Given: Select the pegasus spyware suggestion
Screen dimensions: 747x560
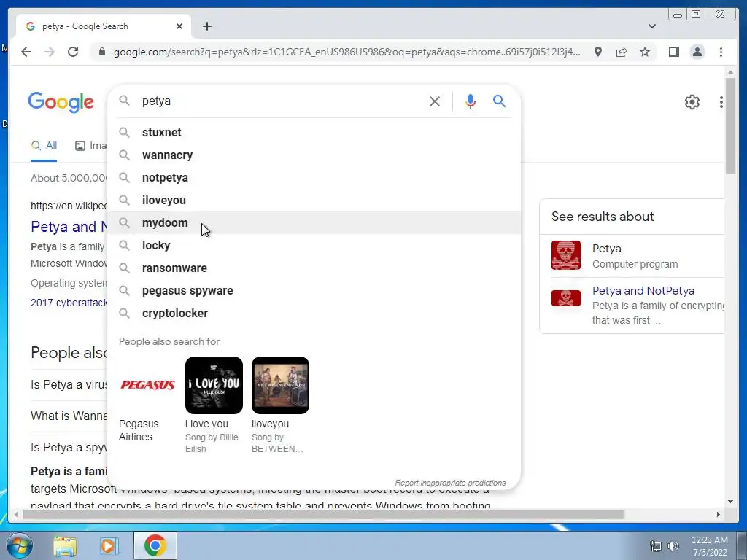Looking at the screenshot, I should (x=314, y=291).
